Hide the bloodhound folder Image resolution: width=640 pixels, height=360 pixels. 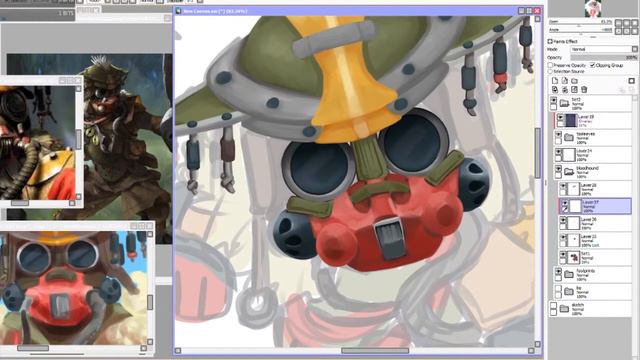(558, 169)
